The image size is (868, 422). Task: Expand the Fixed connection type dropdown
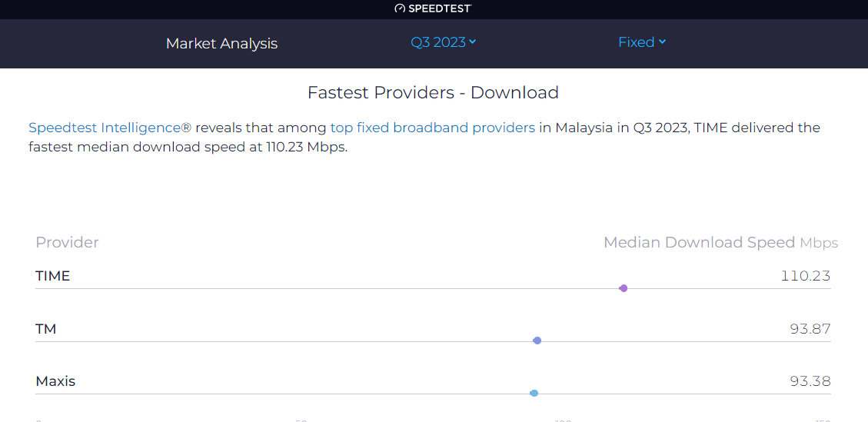(641, 42)
